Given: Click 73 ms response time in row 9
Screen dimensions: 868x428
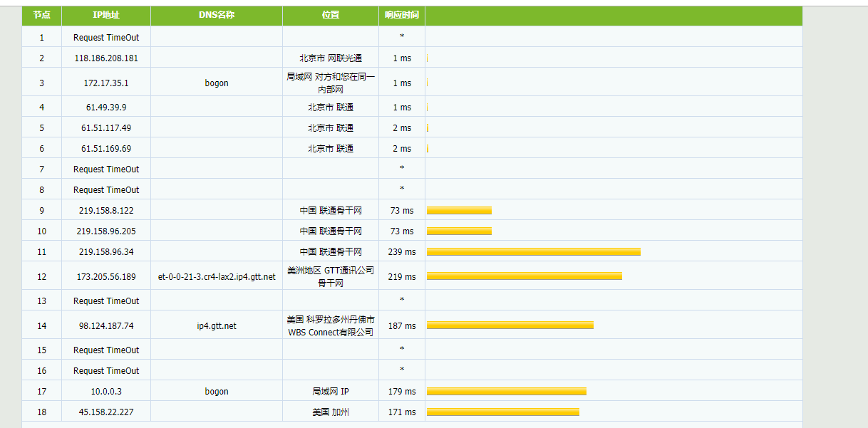Looking at the screenshot, I should click(x=402, y=211).
